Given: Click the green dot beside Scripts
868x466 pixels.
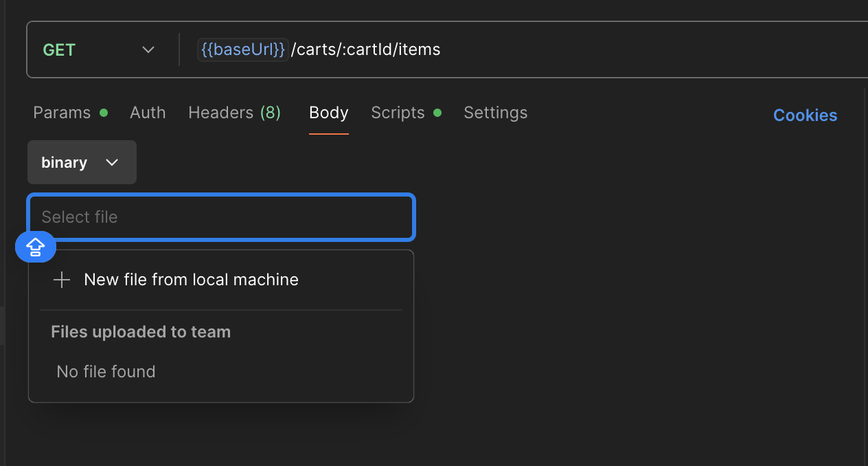Looking at the screenshot, I should pos(437,113).
